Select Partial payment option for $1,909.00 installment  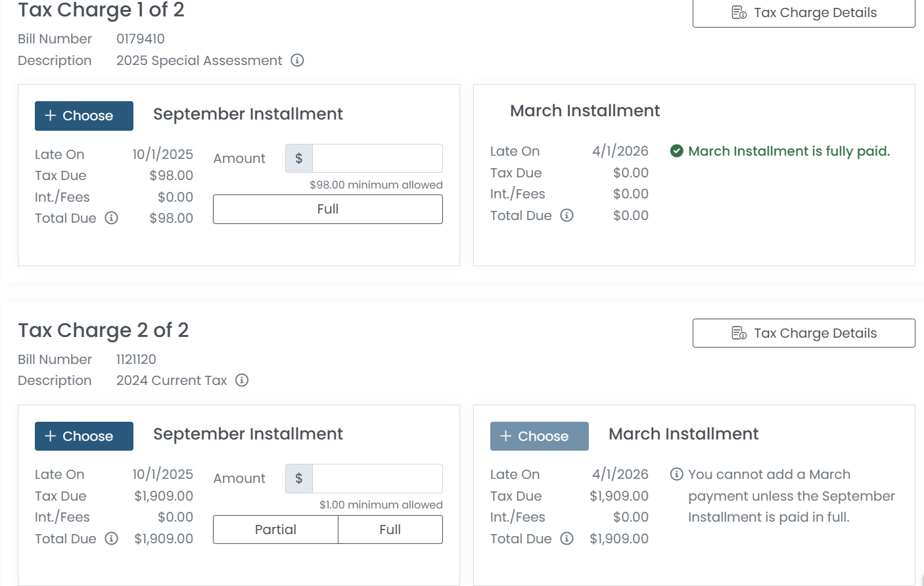(x=275, y=530)
